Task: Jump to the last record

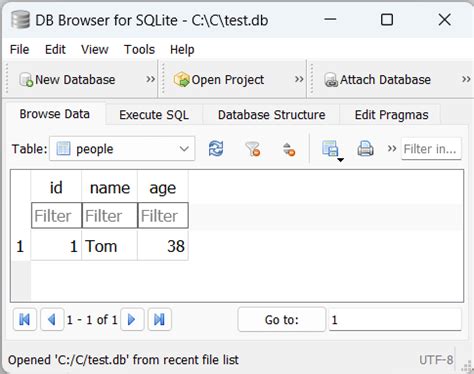Action: pyautogui.click(x=159, y=320)
